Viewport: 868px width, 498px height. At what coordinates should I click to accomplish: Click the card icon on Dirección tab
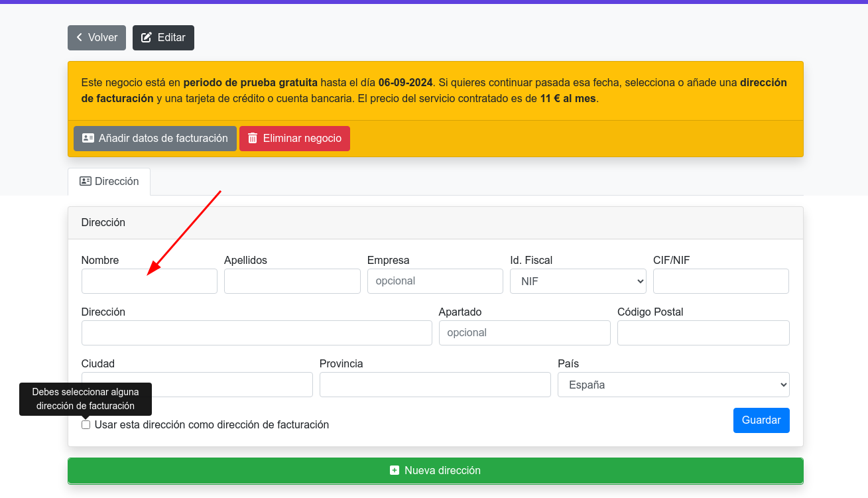(x=85, y=182)
